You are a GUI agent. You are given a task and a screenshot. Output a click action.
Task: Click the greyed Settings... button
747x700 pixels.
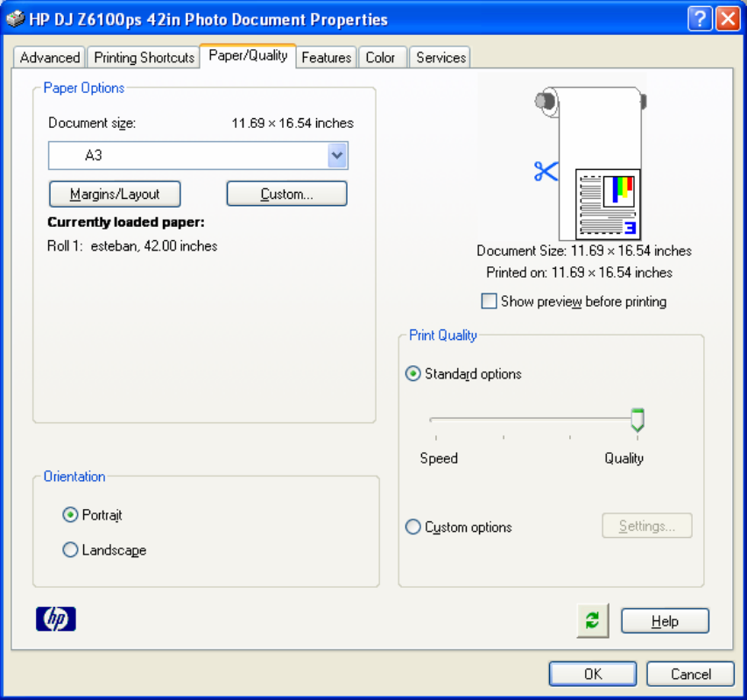[x=647, y=526]
